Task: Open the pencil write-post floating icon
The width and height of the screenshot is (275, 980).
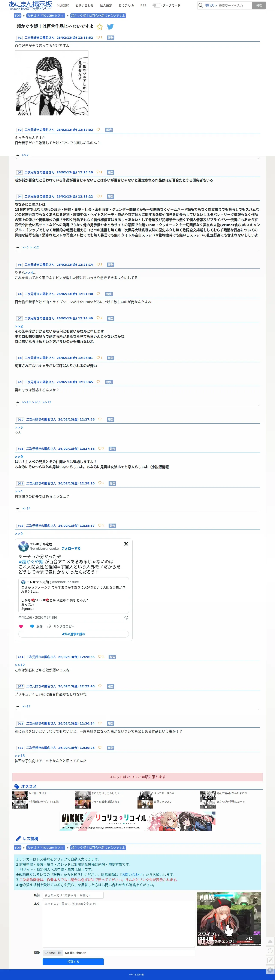Action: click(270, 960)
